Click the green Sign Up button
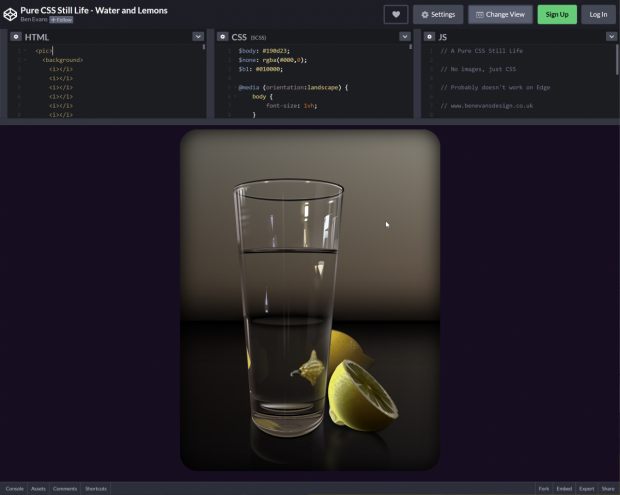 557,14
